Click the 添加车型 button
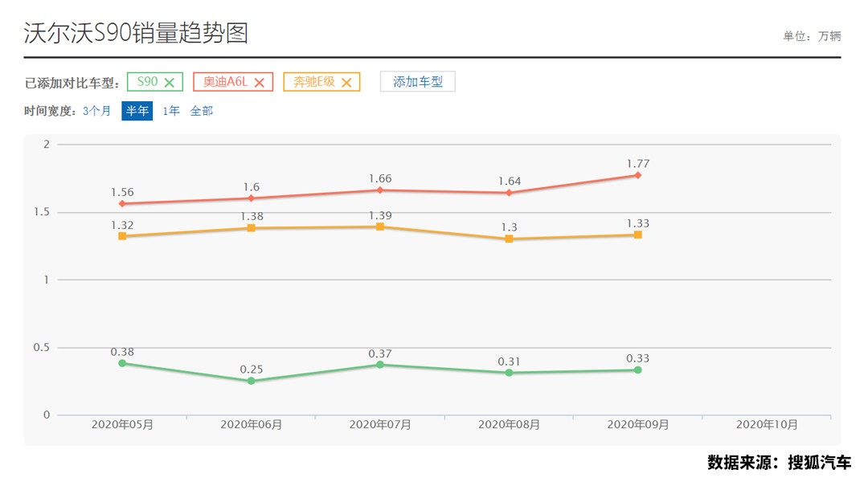The height and width of the screenshot is (482, 868). [417, 82]
